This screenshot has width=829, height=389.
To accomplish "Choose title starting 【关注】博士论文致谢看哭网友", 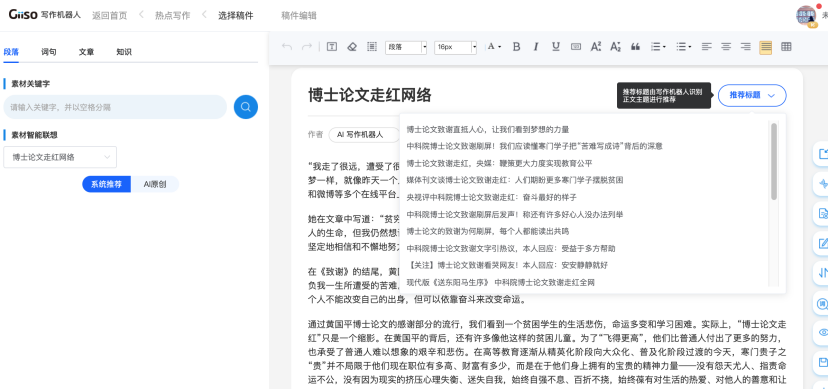I will coord(507,265).
